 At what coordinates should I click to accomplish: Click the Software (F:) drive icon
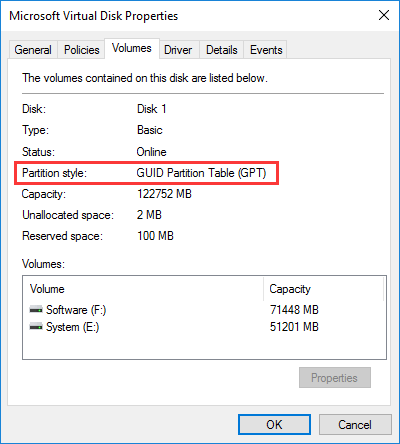36,310
